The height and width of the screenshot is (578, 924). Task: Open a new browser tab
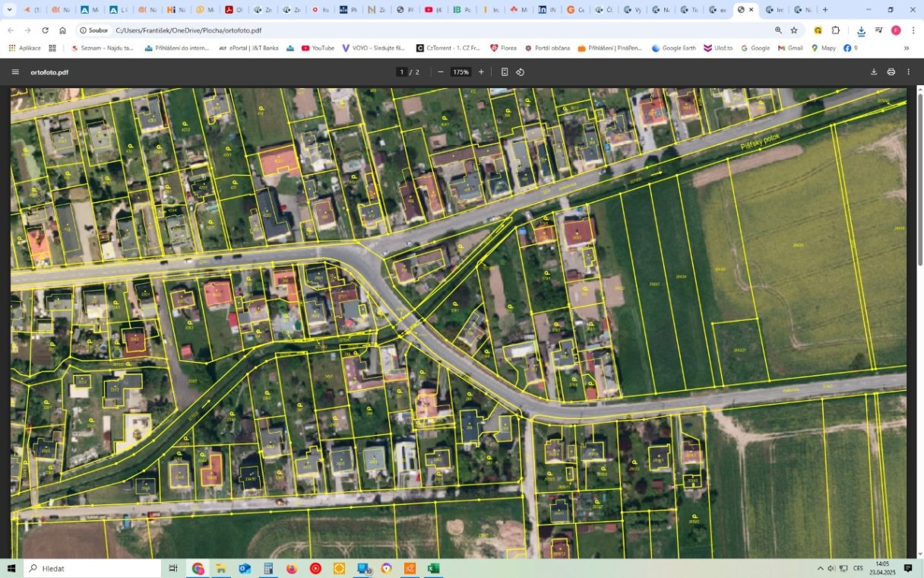825,10
